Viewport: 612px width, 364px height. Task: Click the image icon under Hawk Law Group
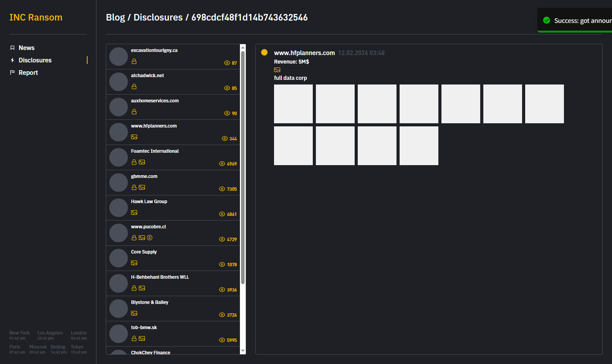point(134,212)
